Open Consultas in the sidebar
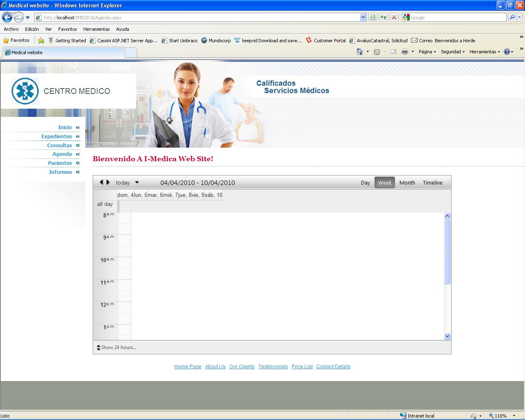The height and width of the screenshot is (420, 525). (59, 146)
